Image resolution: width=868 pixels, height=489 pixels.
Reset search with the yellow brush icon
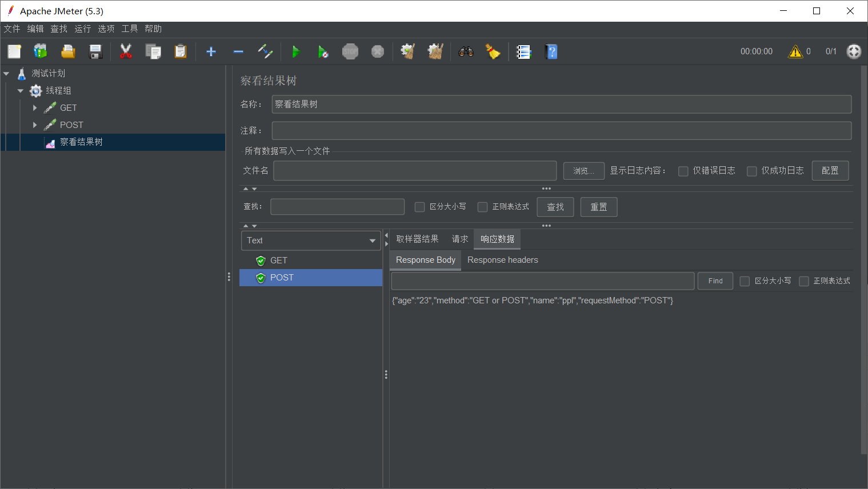[493, 51]
